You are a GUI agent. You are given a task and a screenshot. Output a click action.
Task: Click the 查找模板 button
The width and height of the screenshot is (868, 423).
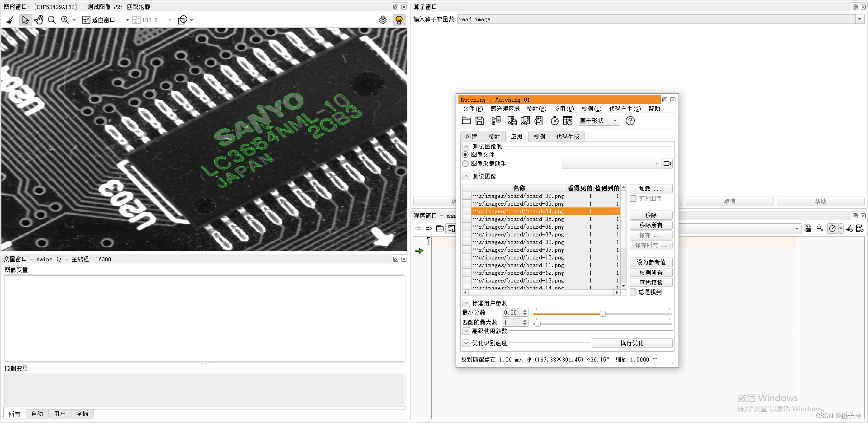point(651,282)
